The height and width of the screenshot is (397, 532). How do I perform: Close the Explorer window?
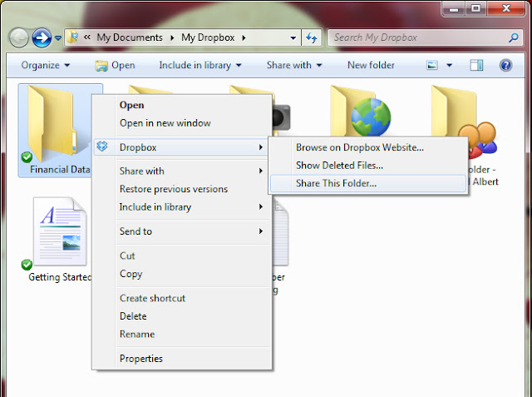coord(506,8)
